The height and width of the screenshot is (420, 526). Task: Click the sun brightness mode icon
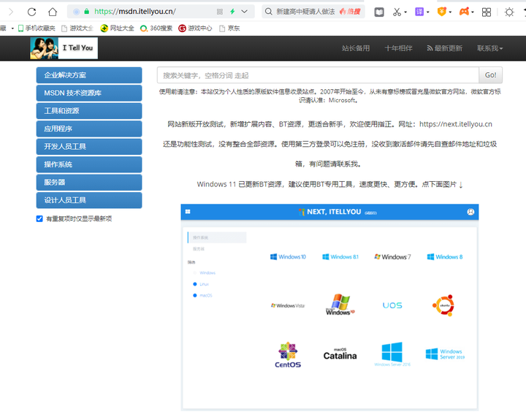[509, 12]
